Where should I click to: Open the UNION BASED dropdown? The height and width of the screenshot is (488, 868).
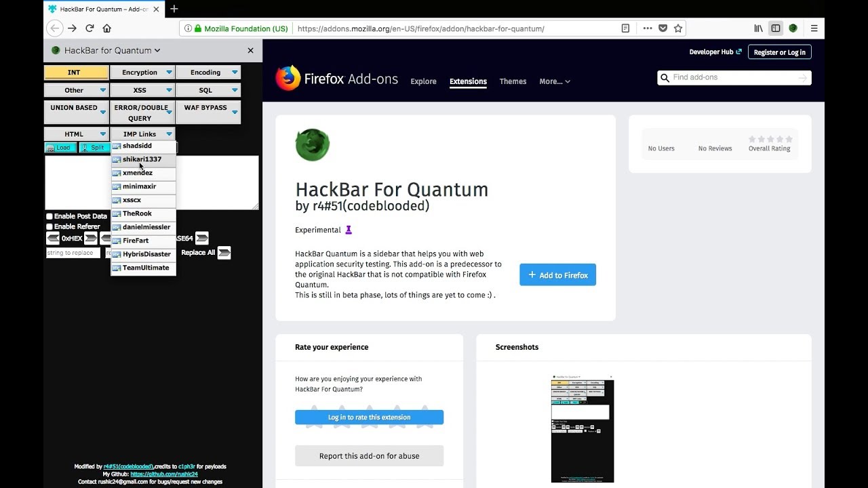(x=77, y=113)
